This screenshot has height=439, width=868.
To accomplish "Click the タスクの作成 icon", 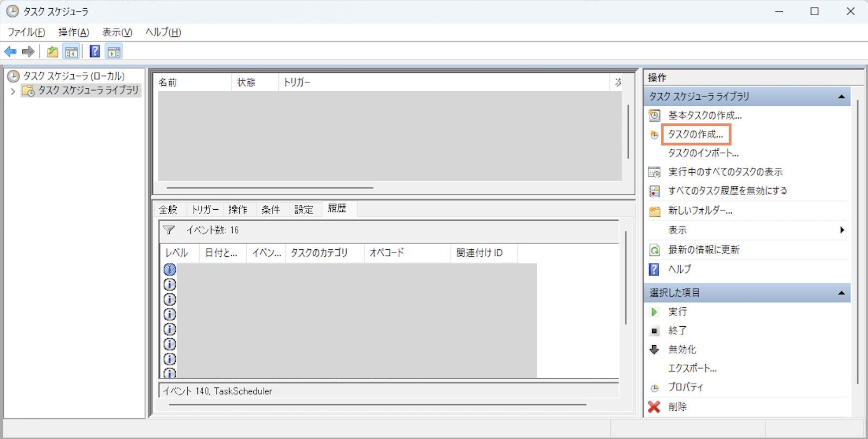I will pyautogui.click(x=654, y=134).
